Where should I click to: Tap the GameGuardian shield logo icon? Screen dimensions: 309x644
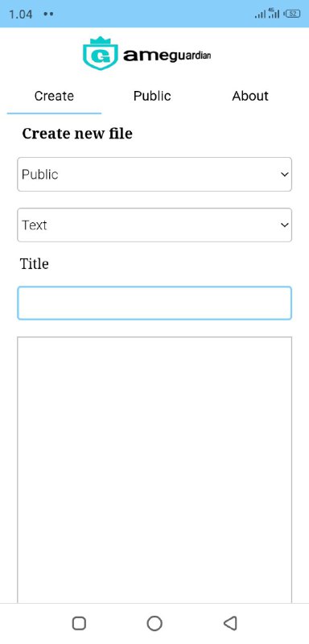point(101,53)
